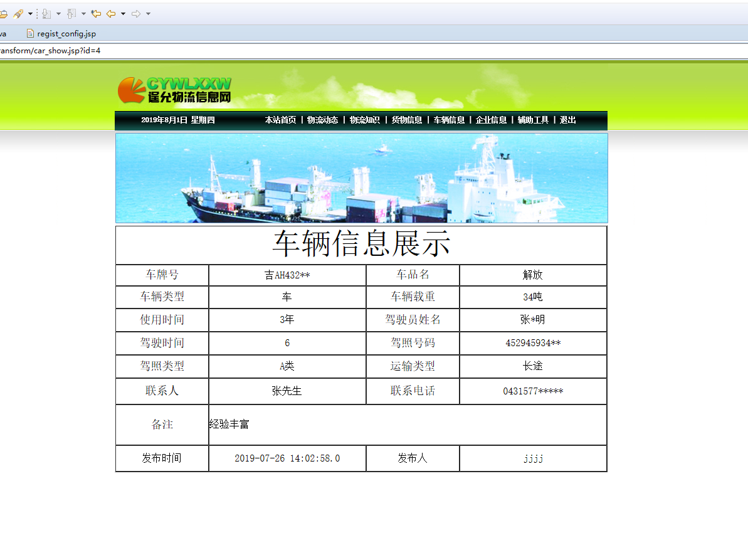Open the dropdown beside the highlighter icon
The width and height of the screenshot is (748, 560).
point(29,13)
